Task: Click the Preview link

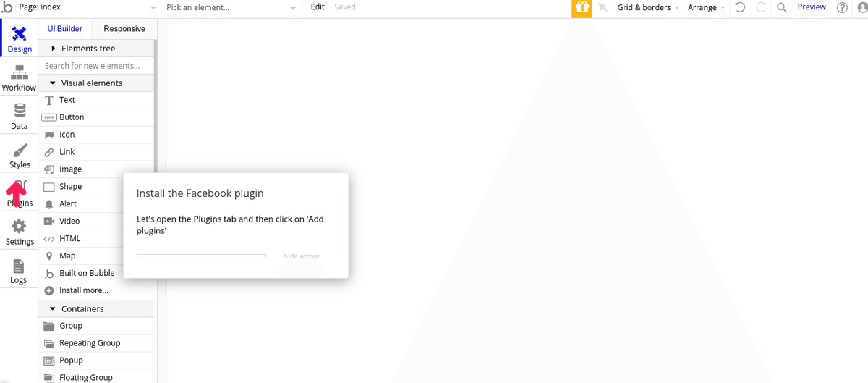Action: pos(812,7)
